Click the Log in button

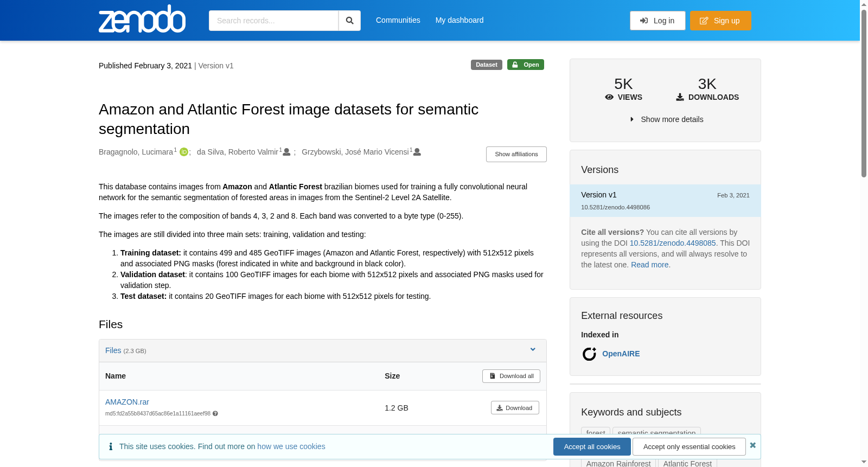(658, 21)
